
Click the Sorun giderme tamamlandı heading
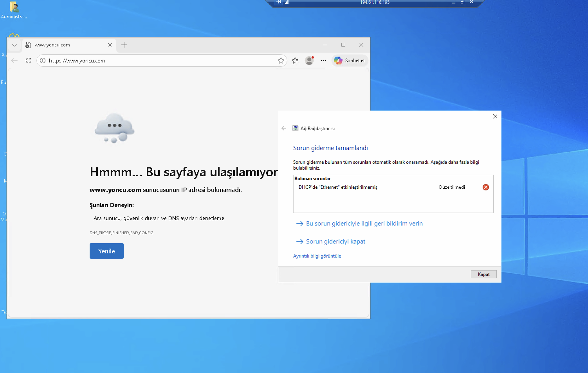(330, 148)
